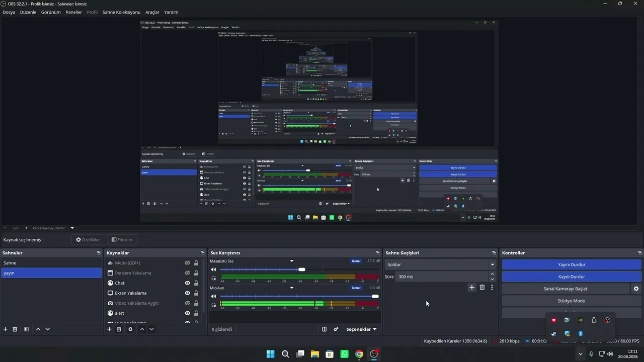This screenshot has width=644, height=362.
Task: Remove selected source with trash icon
Action: [119, 329]
